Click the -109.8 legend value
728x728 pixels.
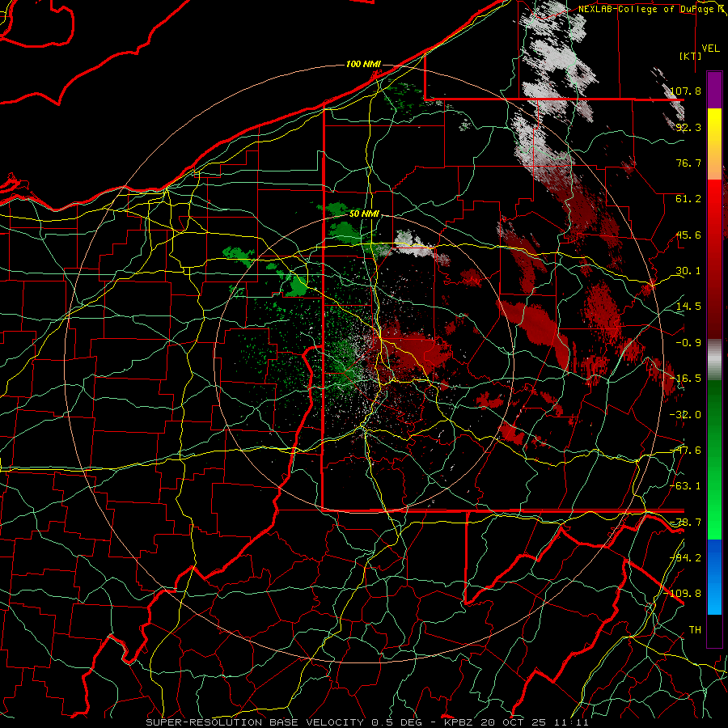pyautogui.click(x=683, y=594)
